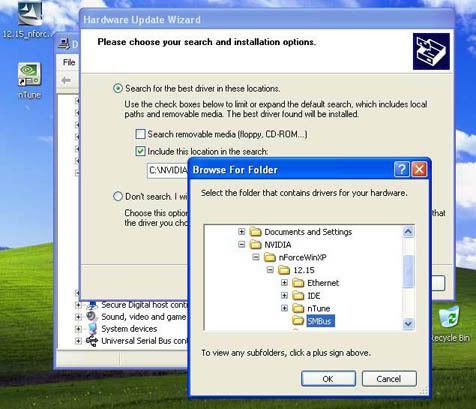Expand Universal Serial Bus controllers node

(x=78, y=341)
